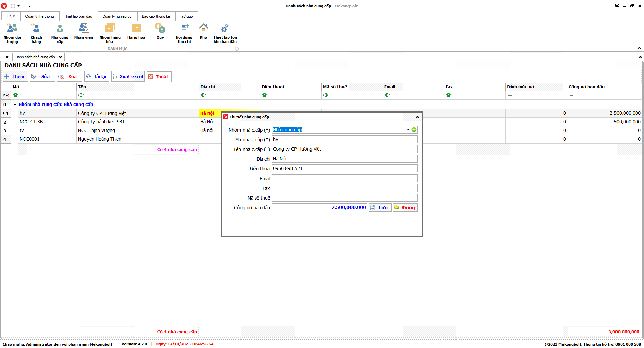Expand the Nhóm nhà c.cấp dropdown

[x=408, y=130]
